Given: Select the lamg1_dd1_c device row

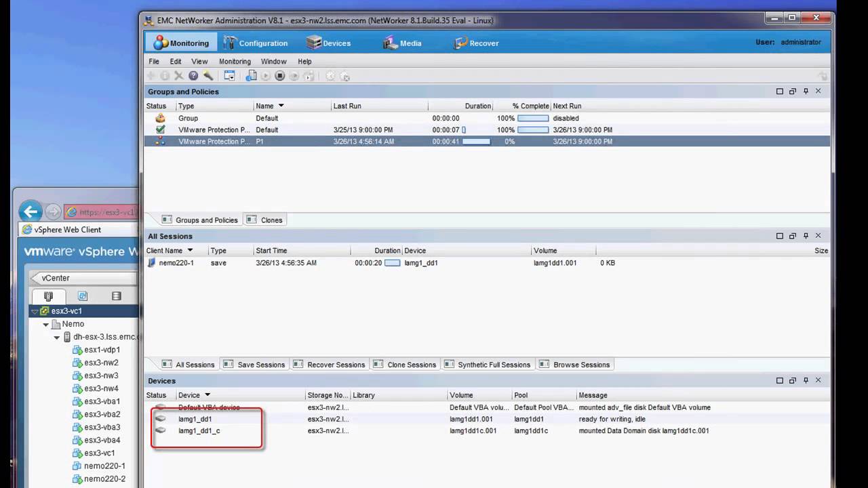Looking at the screenshot, I should click(x=487, y=430).
